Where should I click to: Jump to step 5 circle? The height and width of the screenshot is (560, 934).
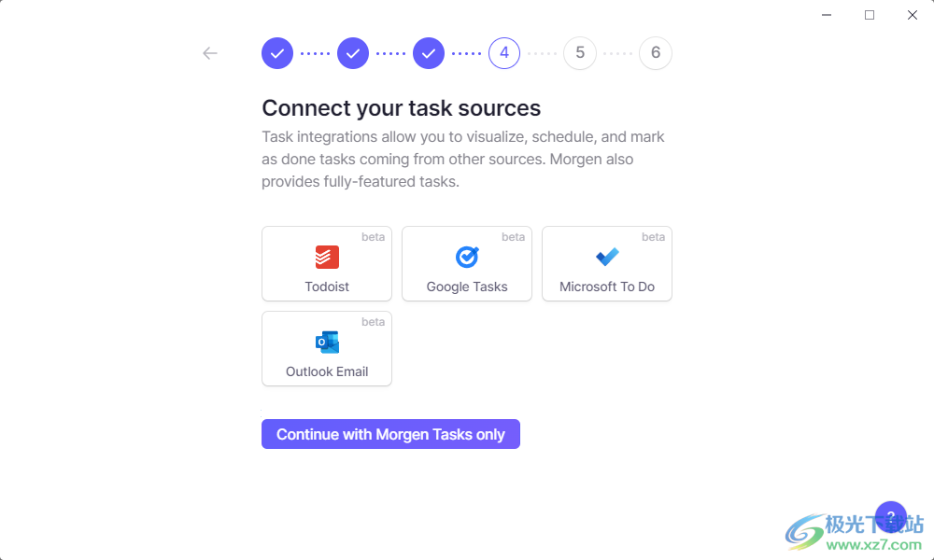point(580,53)
